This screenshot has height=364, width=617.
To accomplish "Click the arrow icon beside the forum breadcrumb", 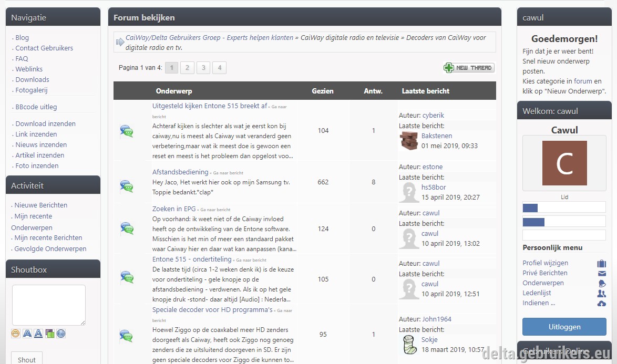I will pyautogui.click(x=120, y=42).
